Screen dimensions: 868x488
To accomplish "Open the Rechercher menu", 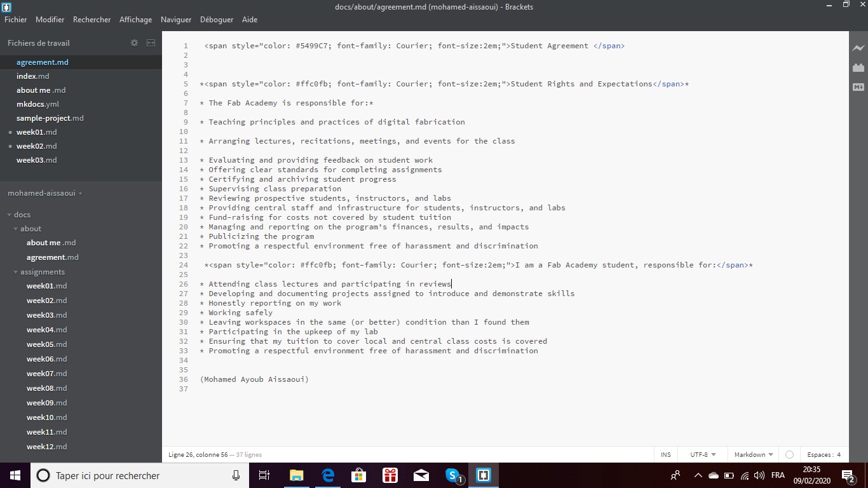I will (92, 20).
